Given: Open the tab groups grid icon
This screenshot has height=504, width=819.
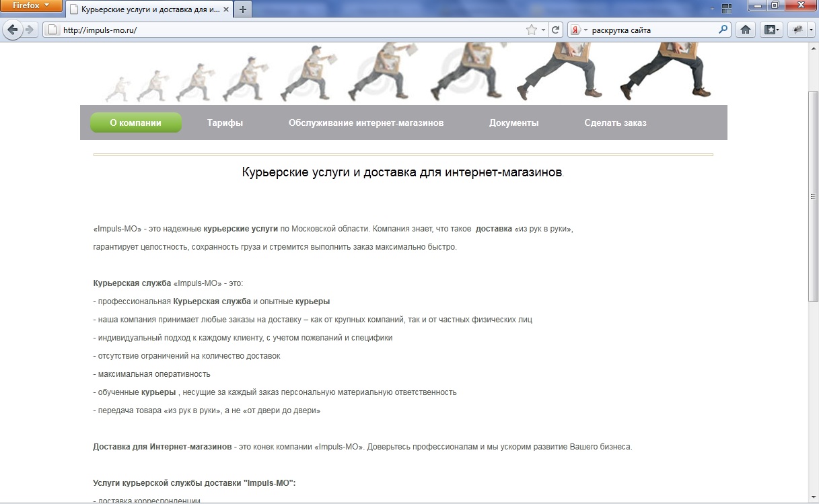Looking at the screenshot, I should [727, 9].
